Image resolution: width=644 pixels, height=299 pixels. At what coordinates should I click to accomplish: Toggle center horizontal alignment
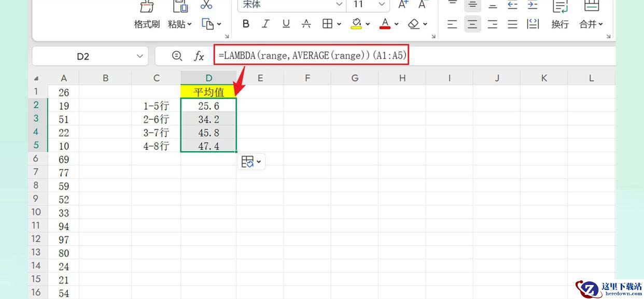point(472,24)
